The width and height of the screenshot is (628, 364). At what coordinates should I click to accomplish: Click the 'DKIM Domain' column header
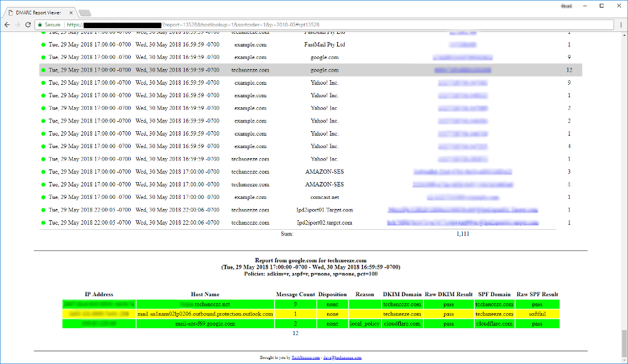(402, 294)
